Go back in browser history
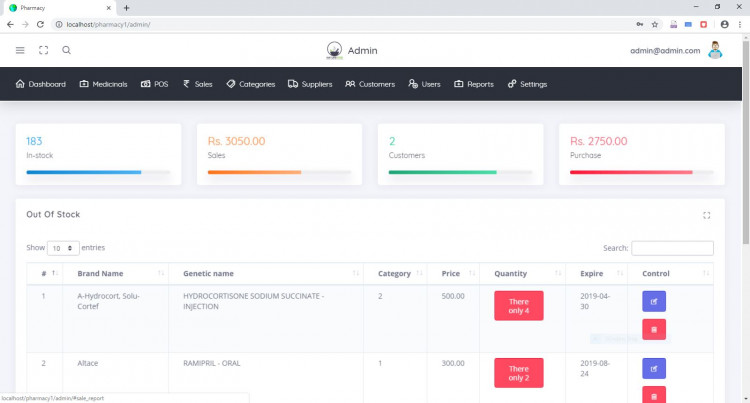This screenshot has width=750, height=403. click(10, 24)
